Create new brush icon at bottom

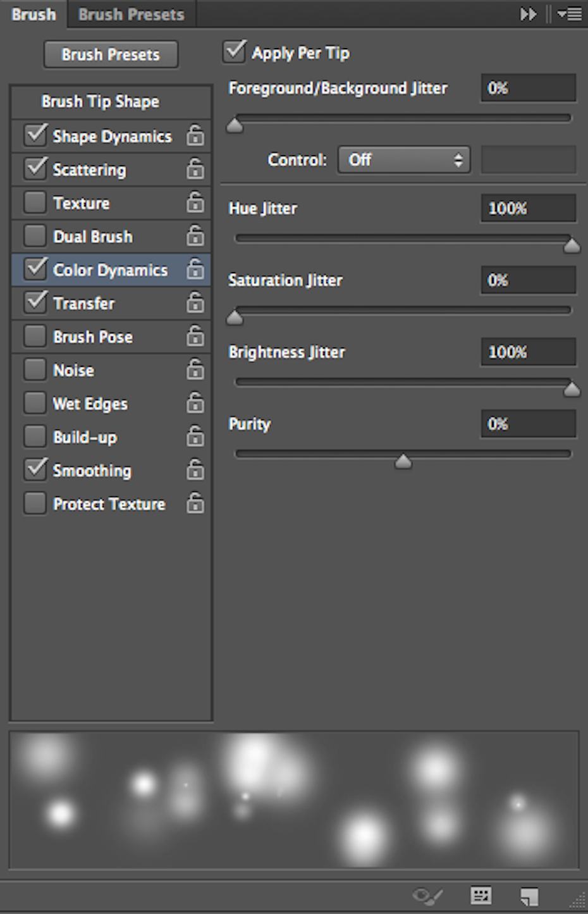pyautogui.click(x=529, y=896)
